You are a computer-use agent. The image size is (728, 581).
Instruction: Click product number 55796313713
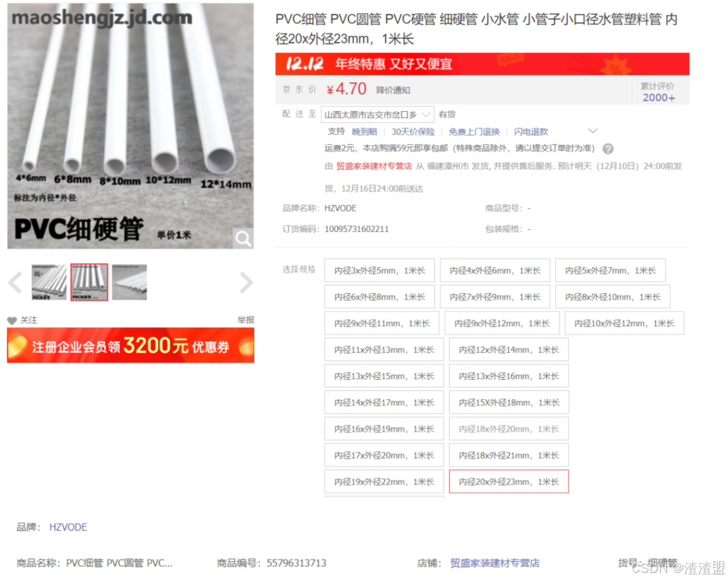coord(296,563)
